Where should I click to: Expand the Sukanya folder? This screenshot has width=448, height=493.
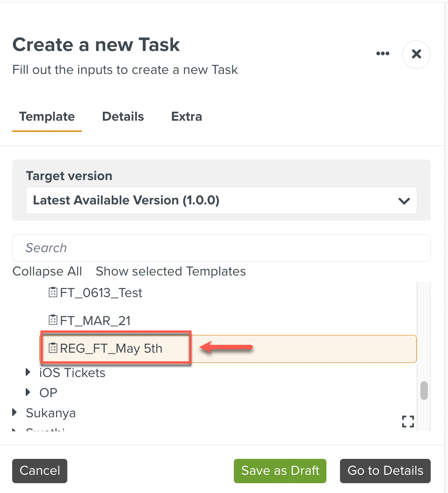(x=15, y=413)
